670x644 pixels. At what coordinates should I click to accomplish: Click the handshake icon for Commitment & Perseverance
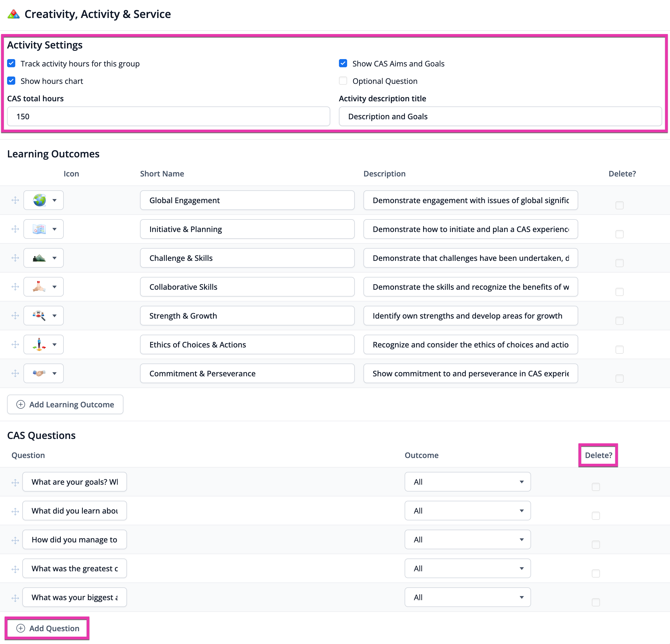[39, 373]
